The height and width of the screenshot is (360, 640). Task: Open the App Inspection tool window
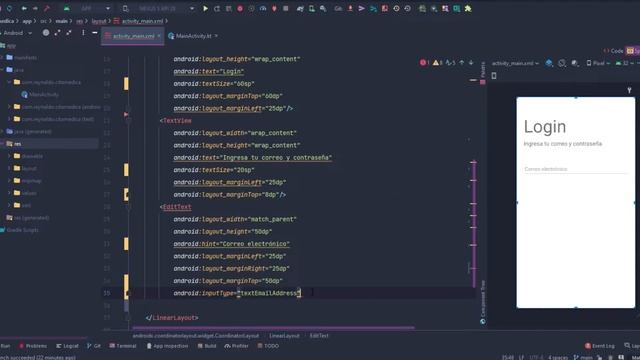tap(167, 346)
